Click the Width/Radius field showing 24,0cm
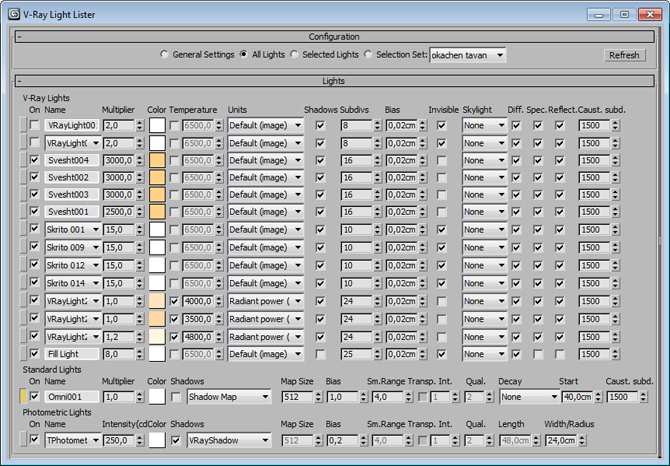Screen dimensions: 670x466 click(x=561, y=440)
